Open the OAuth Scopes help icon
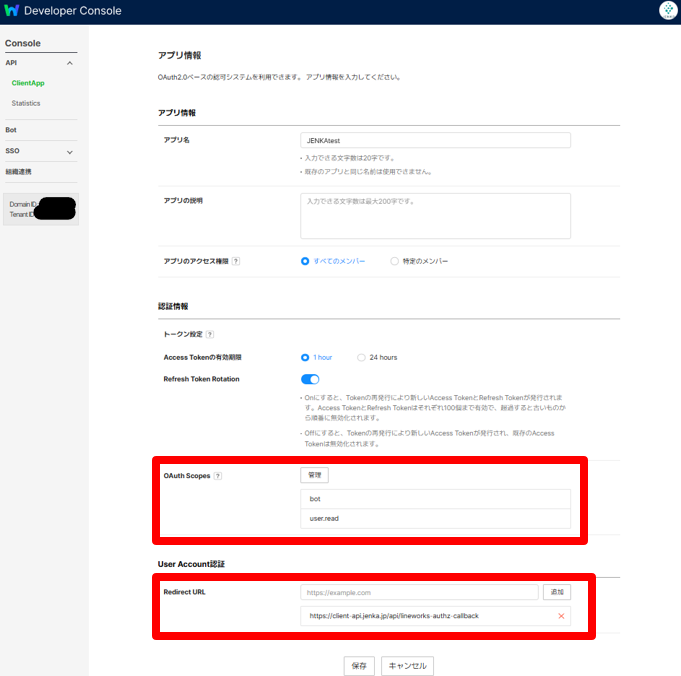The width and height of the screenshot is (681, 676). pyautogui.click(x=218, y=476)
